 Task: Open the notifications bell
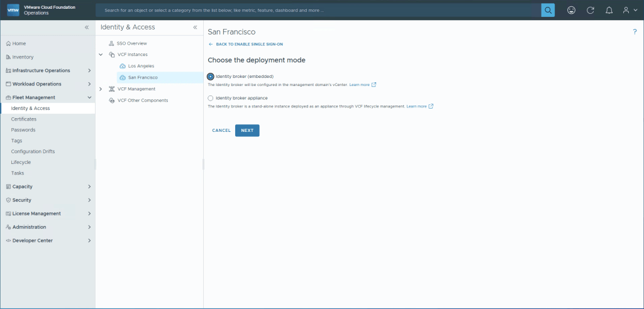tap(608, 10)
